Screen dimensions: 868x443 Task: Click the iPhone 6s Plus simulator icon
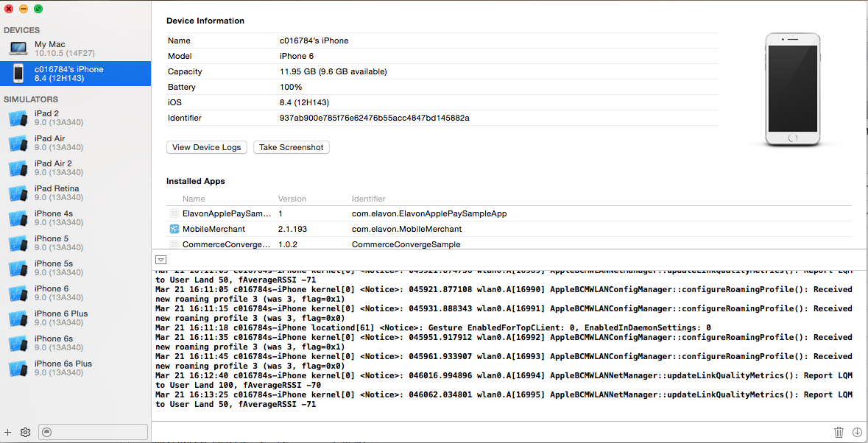click(x=18, y=369)
